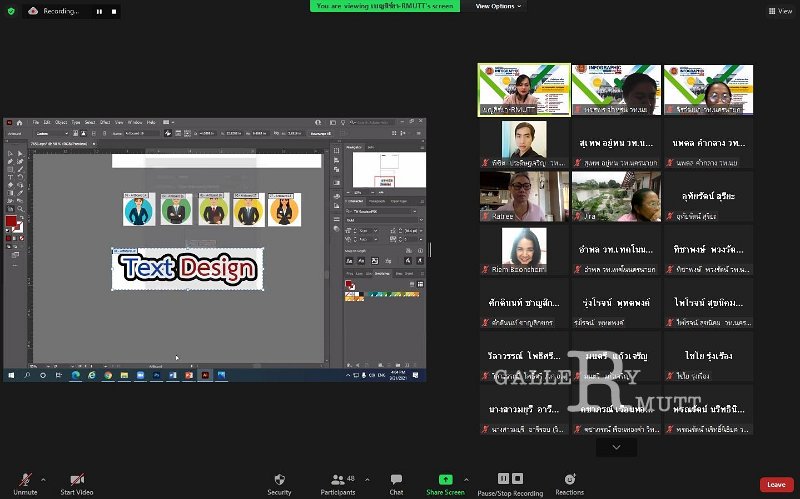
Task: Stop the recording from top indicator
Action: [114, 11]
